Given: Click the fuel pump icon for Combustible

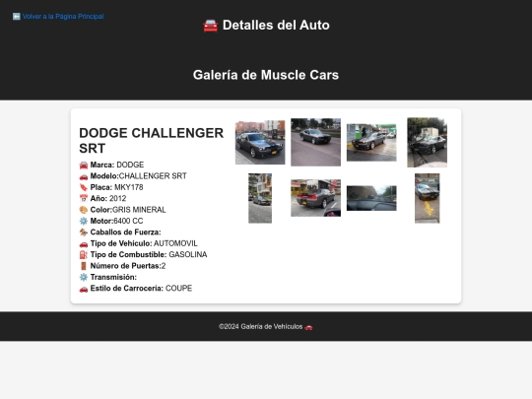Looking at the screenshot, I should click(x=84, y=255).
